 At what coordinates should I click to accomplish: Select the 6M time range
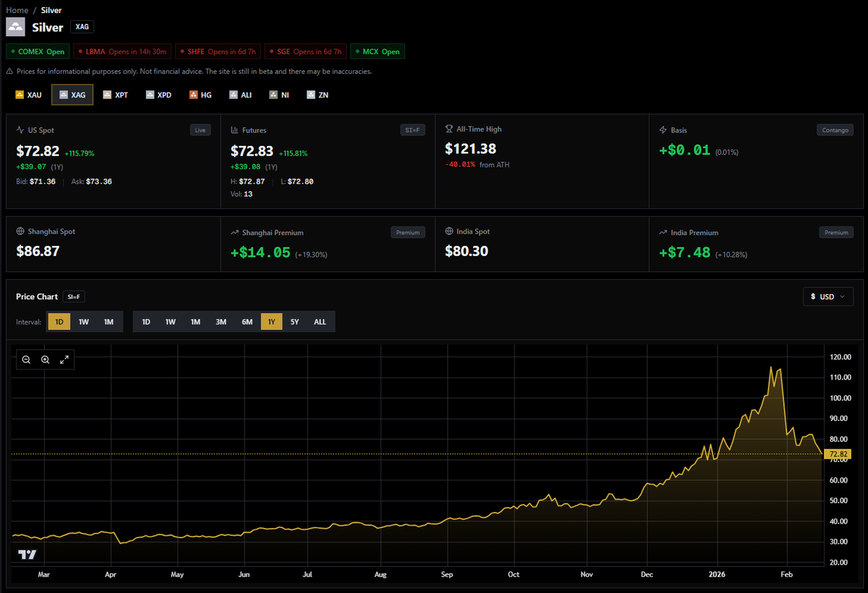[247, 322]
